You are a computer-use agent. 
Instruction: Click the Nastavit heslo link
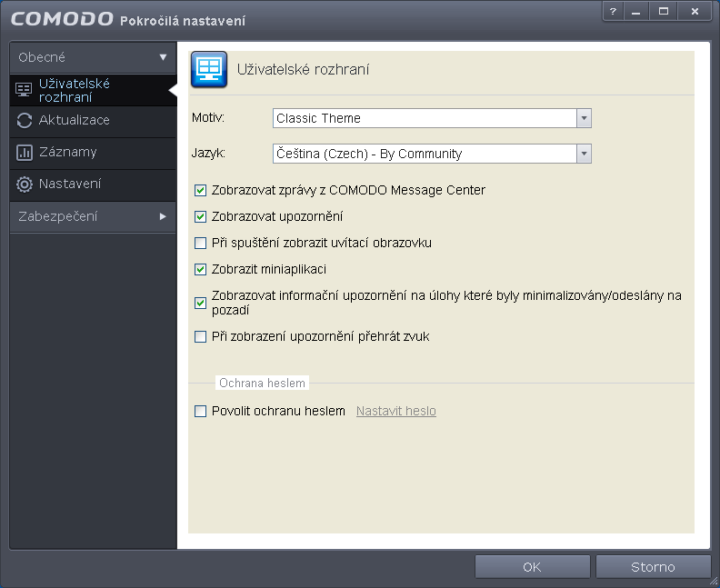(x=395, y=412)
